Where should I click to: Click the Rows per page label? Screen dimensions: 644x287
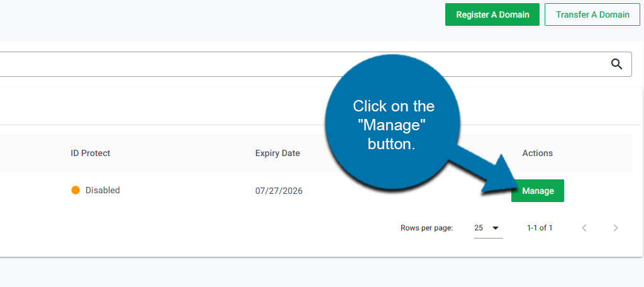tap(427, 228)
